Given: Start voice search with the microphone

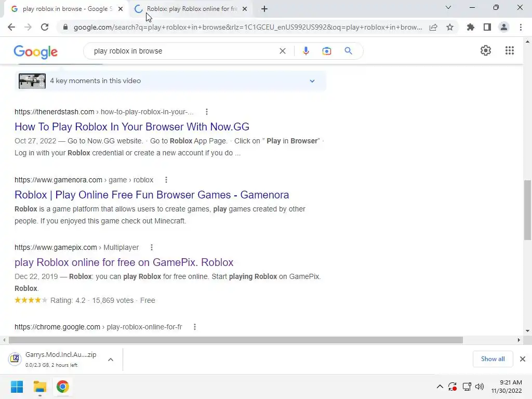Looking at the screenshot, I should 305,51.
